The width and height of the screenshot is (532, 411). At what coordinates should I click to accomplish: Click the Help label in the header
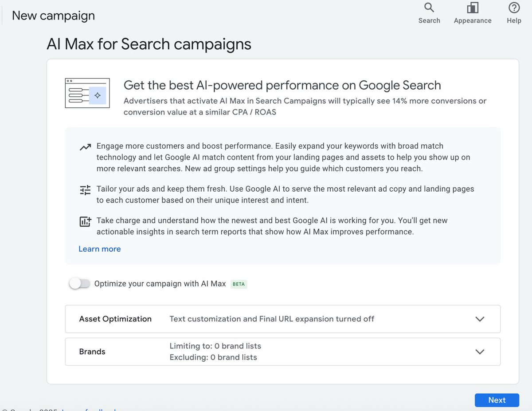[x=514, y=20]
